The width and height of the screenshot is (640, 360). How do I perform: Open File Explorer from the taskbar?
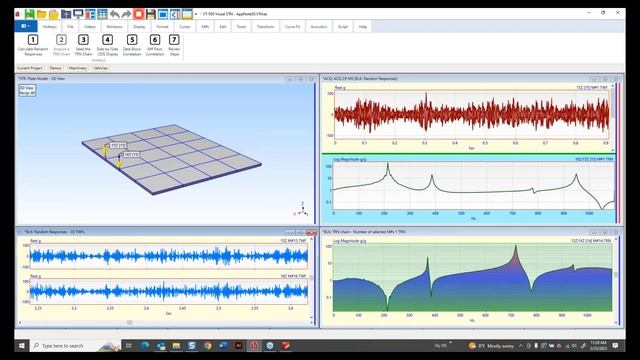[176, 346]
